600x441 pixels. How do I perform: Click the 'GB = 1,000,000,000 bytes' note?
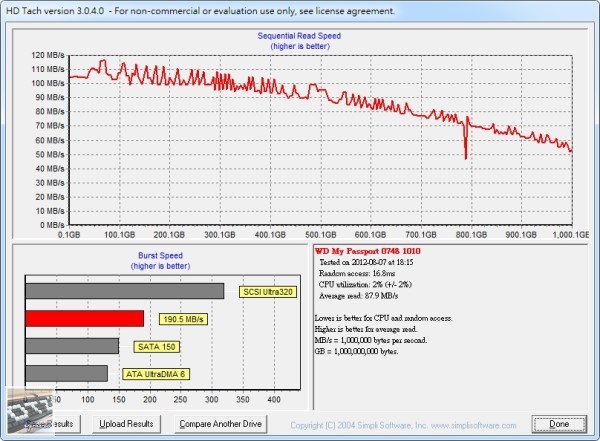point(356,351)
